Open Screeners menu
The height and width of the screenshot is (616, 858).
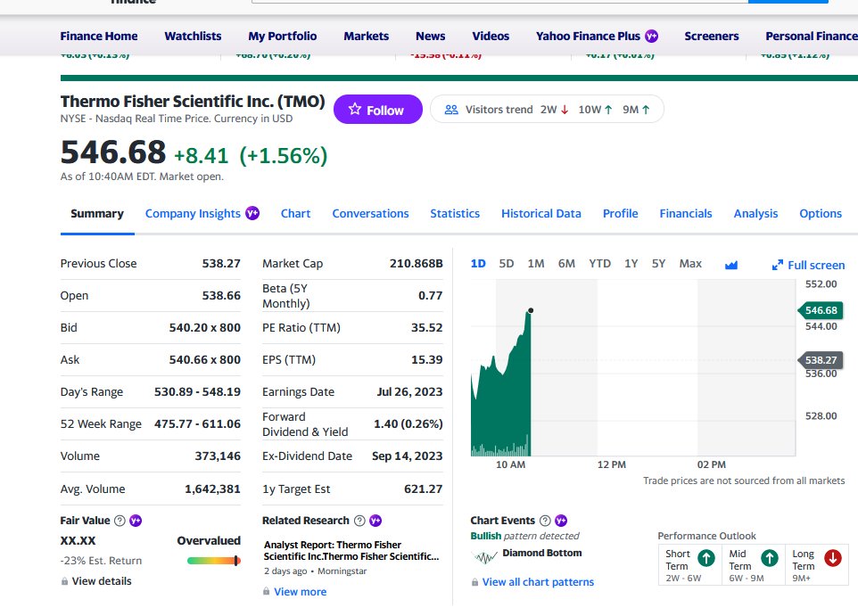click(x=712, y=37)
